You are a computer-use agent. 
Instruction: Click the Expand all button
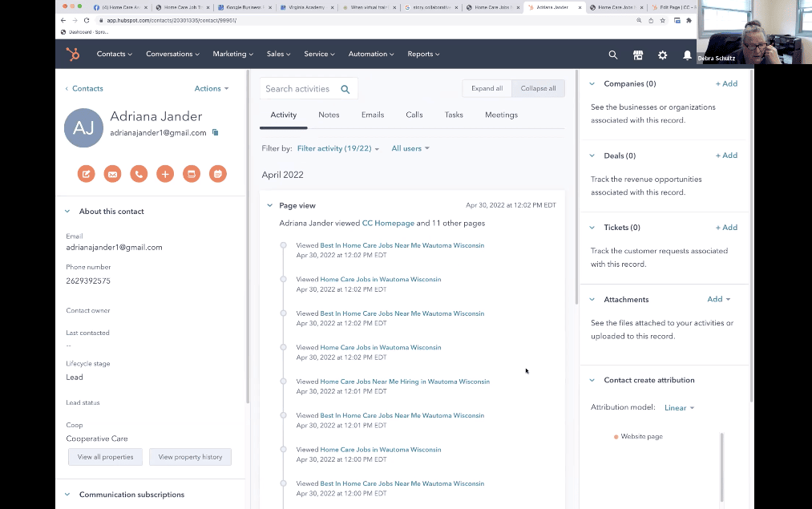487,88
